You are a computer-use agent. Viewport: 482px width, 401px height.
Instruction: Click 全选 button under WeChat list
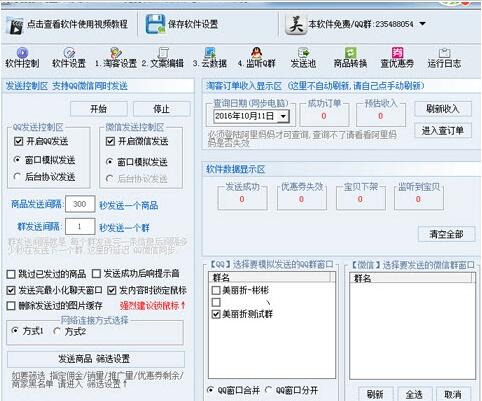(414, 394)
